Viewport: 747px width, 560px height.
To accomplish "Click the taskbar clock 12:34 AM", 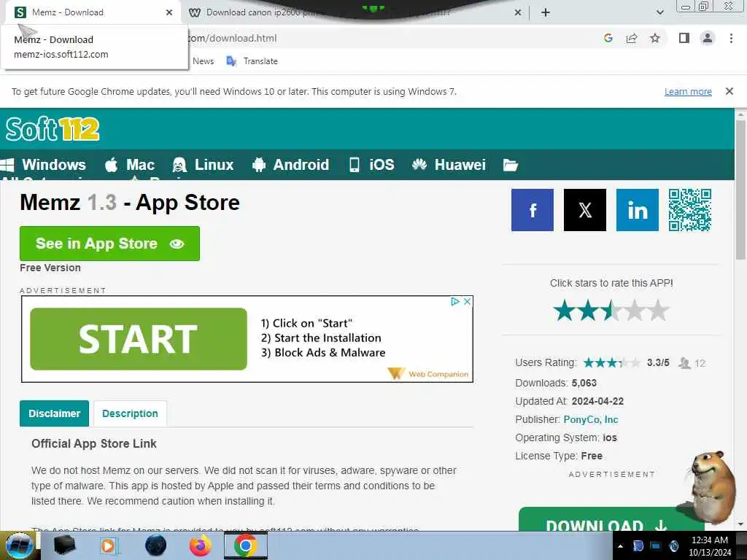I will pyautogui.click(x=710, y=540).
